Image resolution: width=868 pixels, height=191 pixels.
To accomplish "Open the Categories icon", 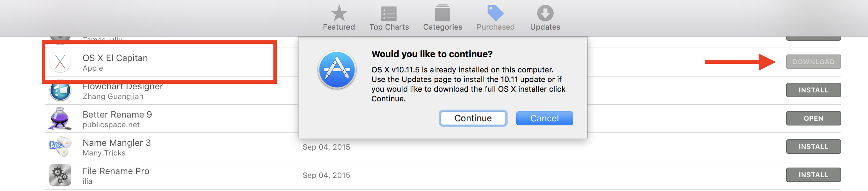I will (x=442, y=13).
